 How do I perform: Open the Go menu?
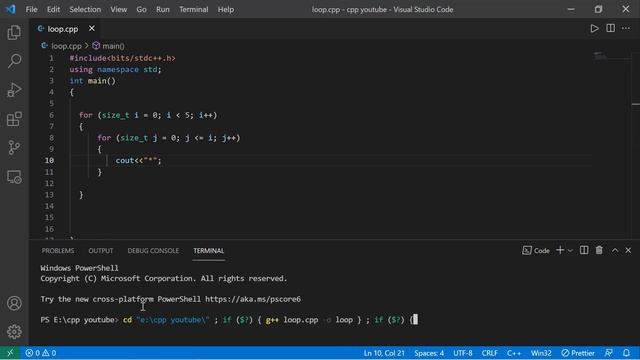click(x=141, y=9)
